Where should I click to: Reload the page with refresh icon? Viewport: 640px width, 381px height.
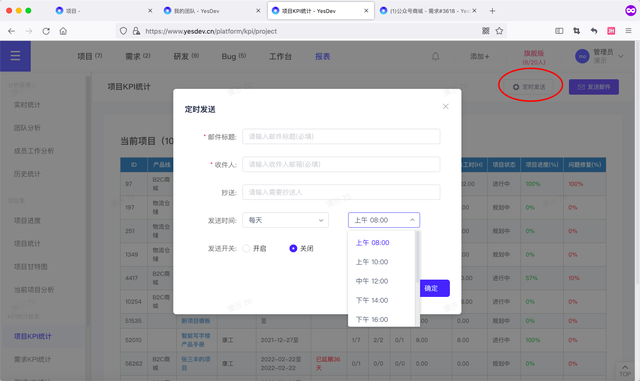[46, 31]
